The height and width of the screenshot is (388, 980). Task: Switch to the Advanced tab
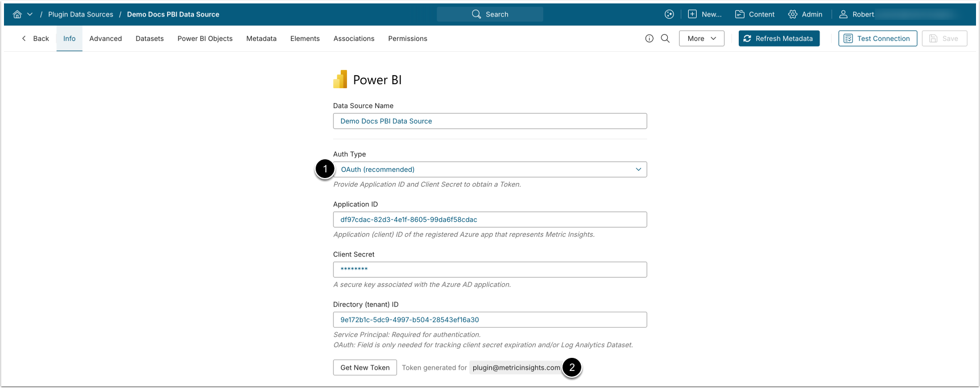click(105, 39)
